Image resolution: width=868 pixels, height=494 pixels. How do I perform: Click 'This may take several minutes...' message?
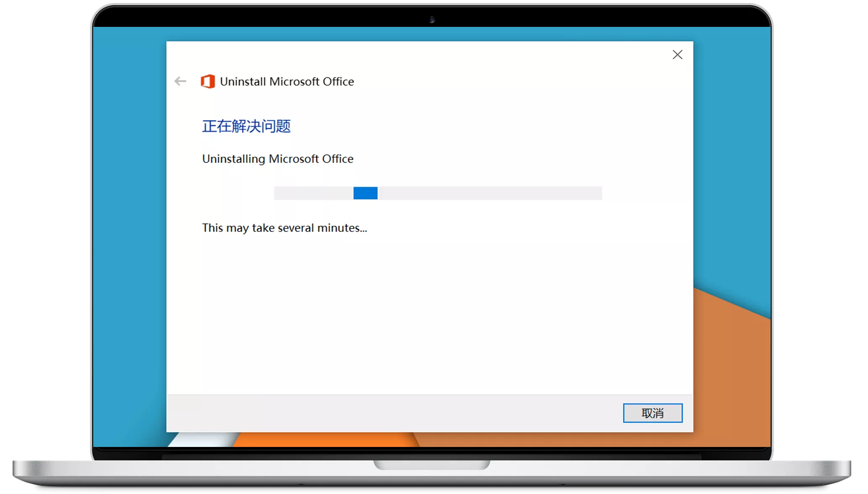coord(284,228)
